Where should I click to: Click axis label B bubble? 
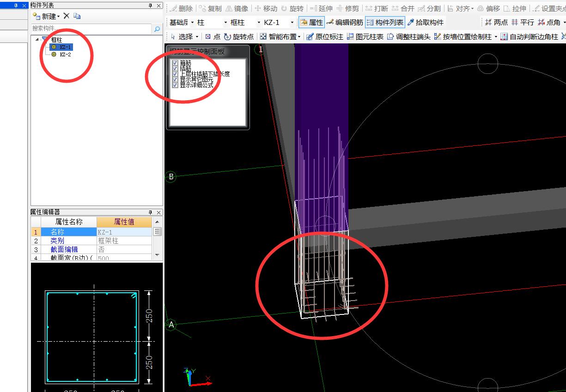171,176
